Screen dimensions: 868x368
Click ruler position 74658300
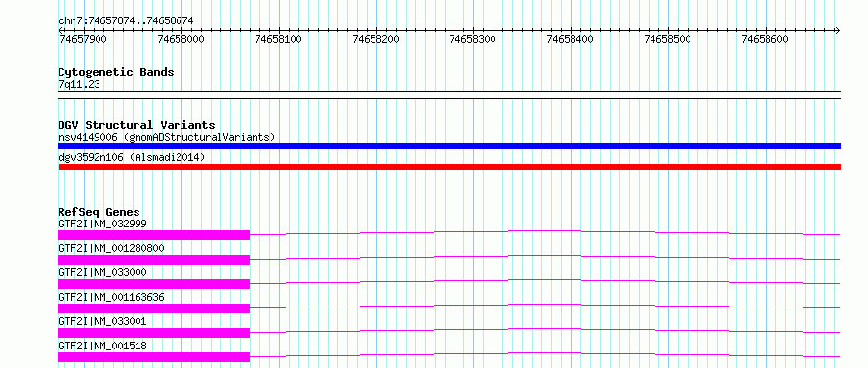[x=473, y=39]
